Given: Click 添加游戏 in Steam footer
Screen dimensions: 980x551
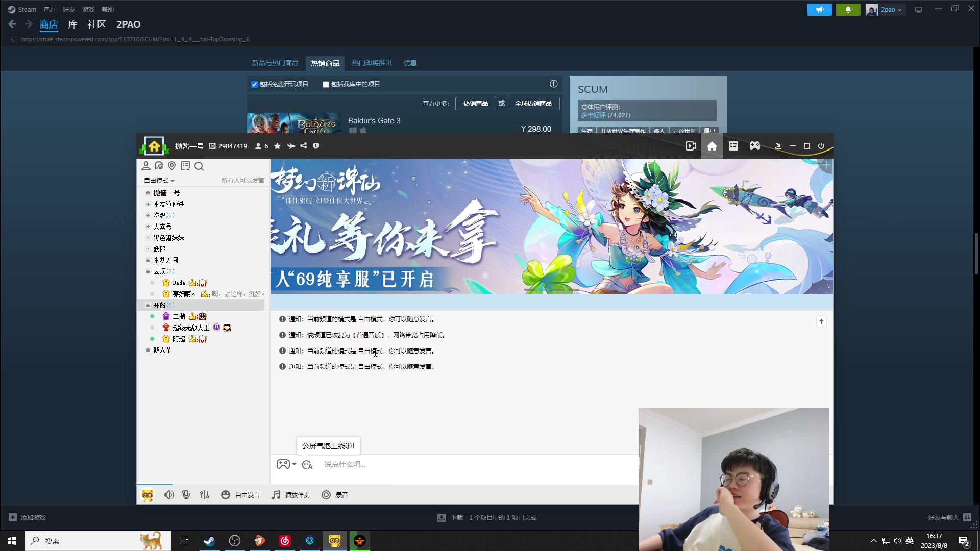Looking at the screenshot, I should coord(28,518).
